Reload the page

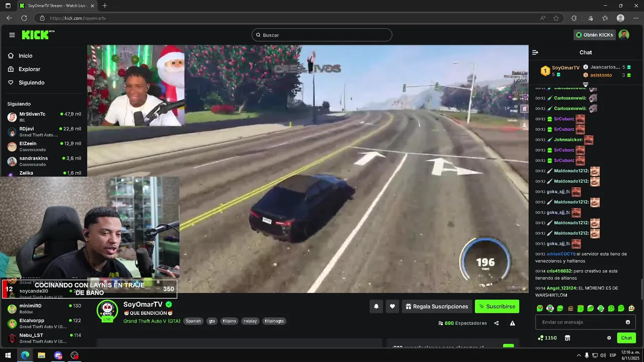pos(24,18)
